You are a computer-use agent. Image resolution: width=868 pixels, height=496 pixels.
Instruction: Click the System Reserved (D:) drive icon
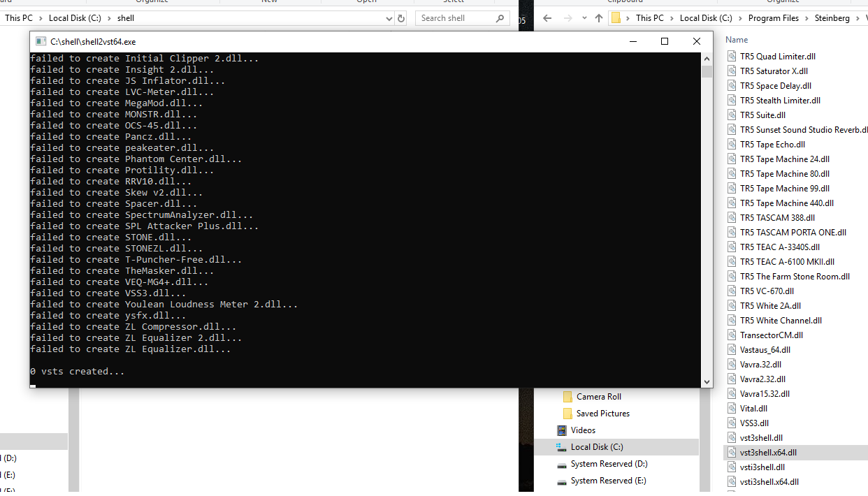tap(562, 464)
